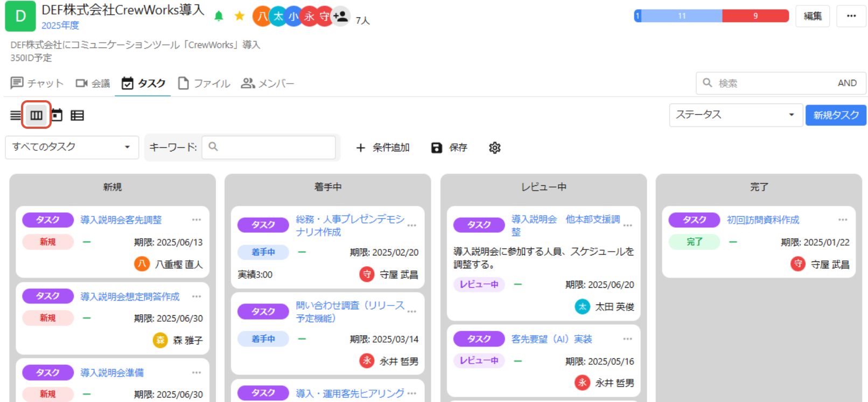Open more menu for 問い合わせ調査 task
Screen dimensions: 868x402
(x=412, y=311)
